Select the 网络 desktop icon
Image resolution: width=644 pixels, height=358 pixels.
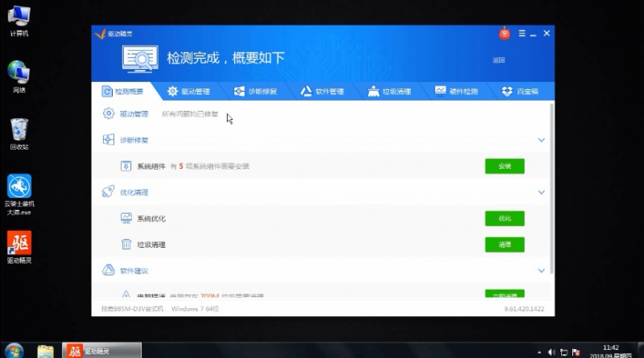(19, 76)
